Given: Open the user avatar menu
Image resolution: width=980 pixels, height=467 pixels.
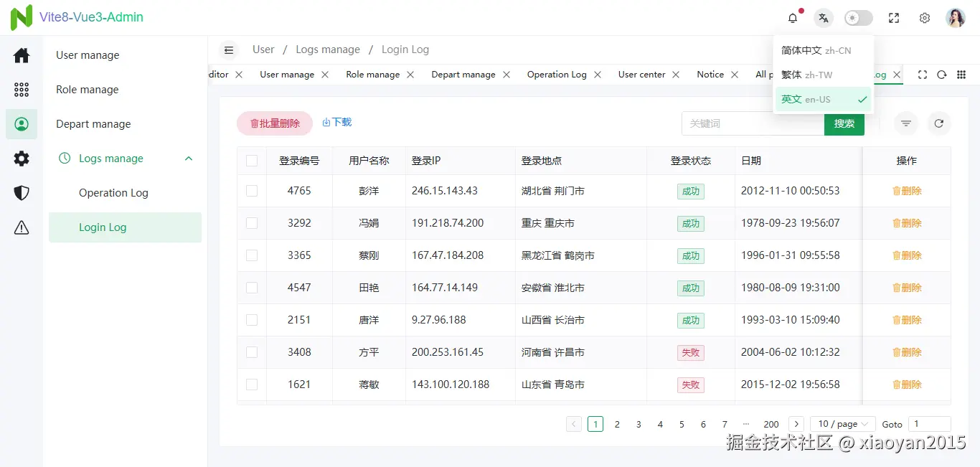Looking at the screenshot, I should 956,18.
